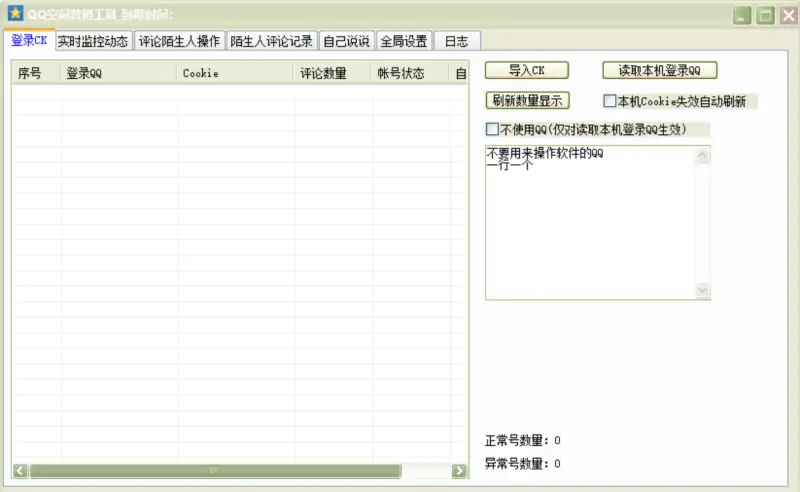The image size is (800, 492).
Task: Click the horizontal scrollbar left arrow
Action: coord(20,470)
